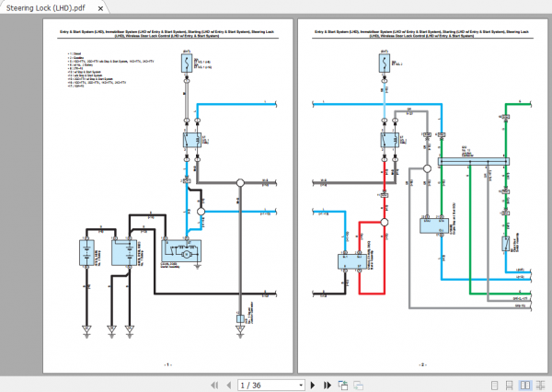
Task: Select the Steering Lock (LHD).pdf tab
Action: click(46, 8)
